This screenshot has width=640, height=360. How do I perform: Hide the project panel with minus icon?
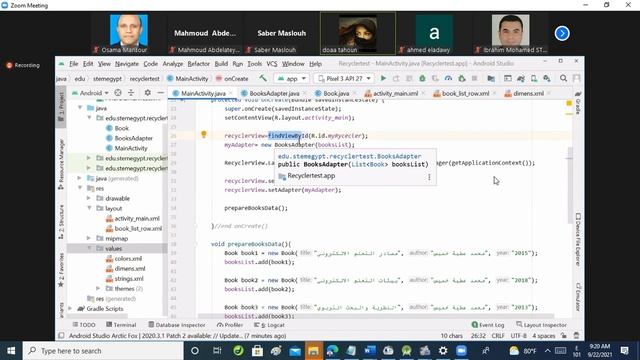[160, 93]
